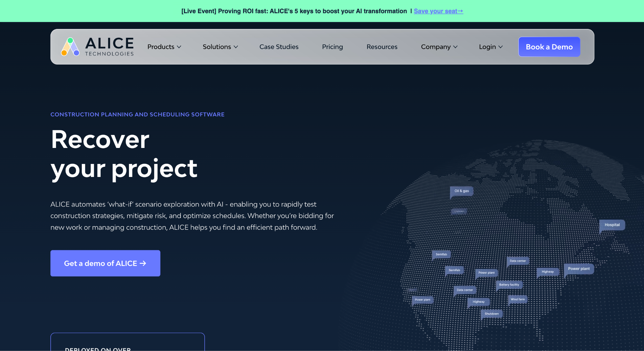Follow the Save your seat link
644x351 pixels.
tap(438, 11)
